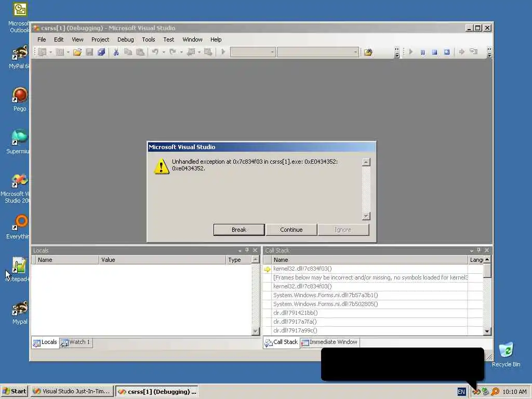
Task: Open the Solution Platforms combo box
Action: pos(318,52)
